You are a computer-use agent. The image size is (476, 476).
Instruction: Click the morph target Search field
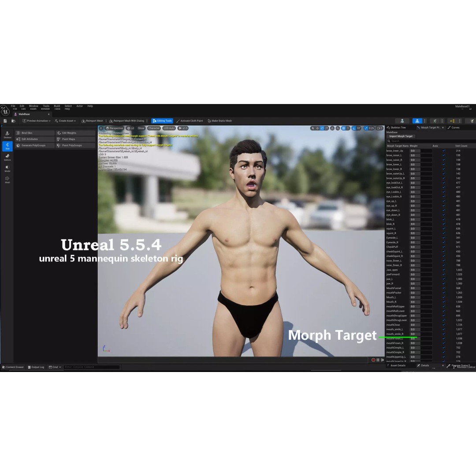(431, 141)
